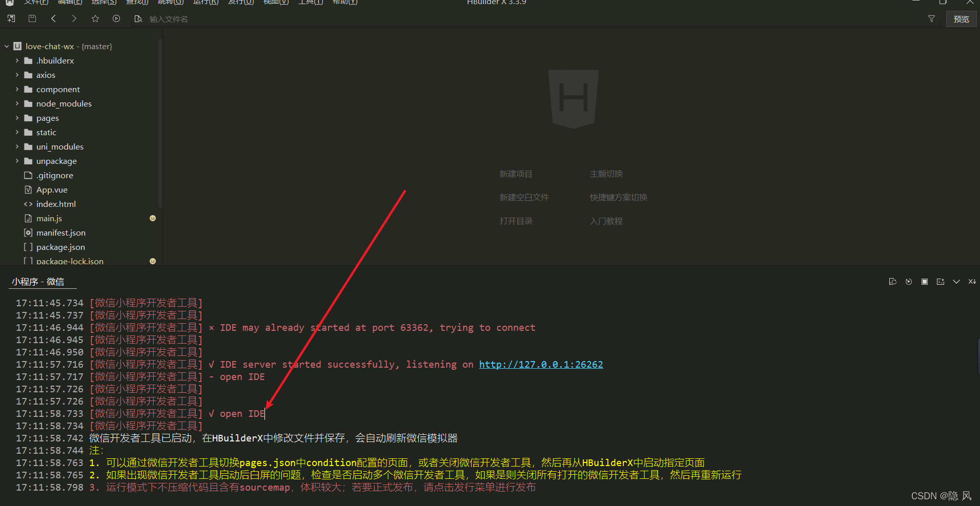980x506 pixels.
Task: Click the Vue file icon of App.vue
Action: (x=28, y=189)
